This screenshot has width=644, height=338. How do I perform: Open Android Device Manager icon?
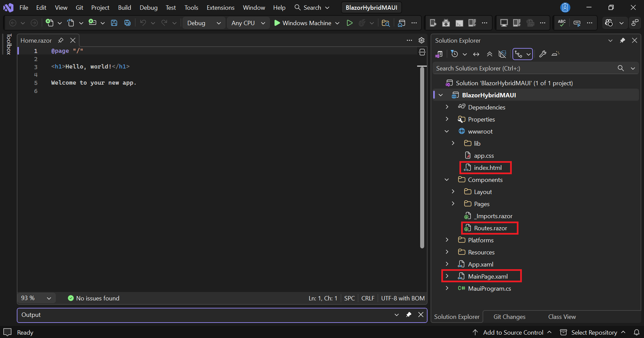tap(433, 23)
